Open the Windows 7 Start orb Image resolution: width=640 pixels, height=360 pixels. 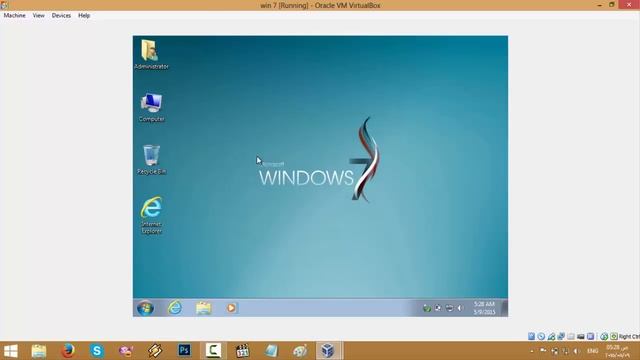[x=145, y=308]
